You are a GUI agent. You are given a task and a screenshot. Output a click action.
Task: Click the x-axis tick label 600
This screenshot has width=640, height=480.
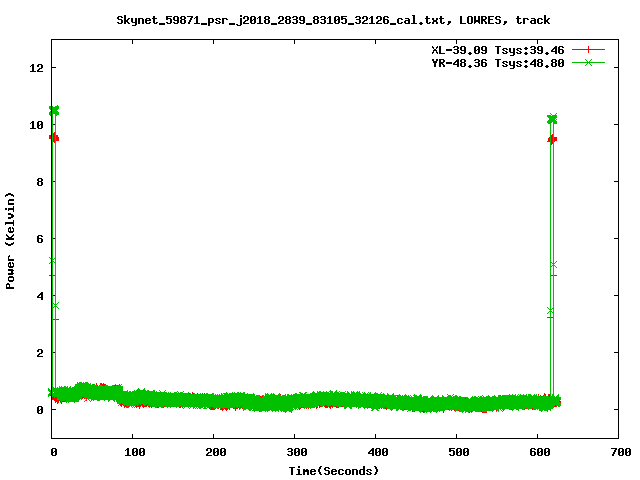click(539, 452)
